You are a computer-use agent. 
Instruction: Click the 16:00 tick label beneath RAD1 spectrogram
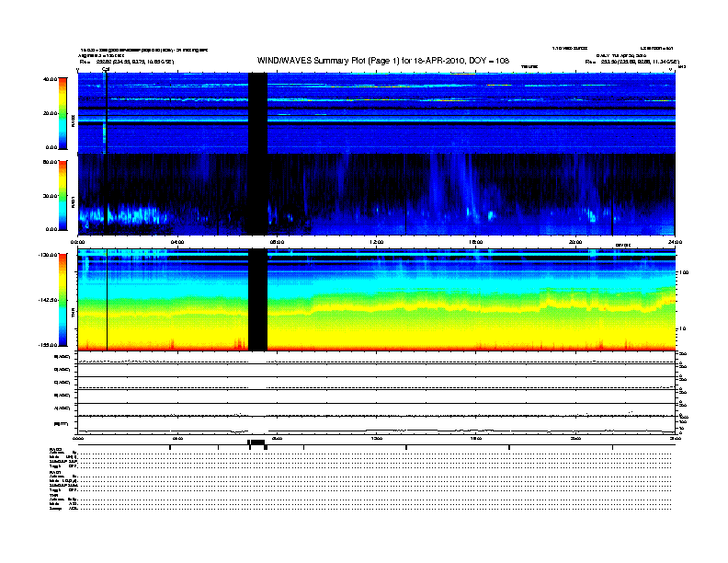click(476, 242)
